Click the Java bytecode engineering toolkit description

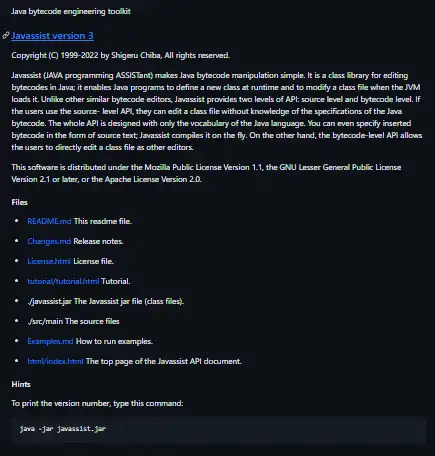71,11
